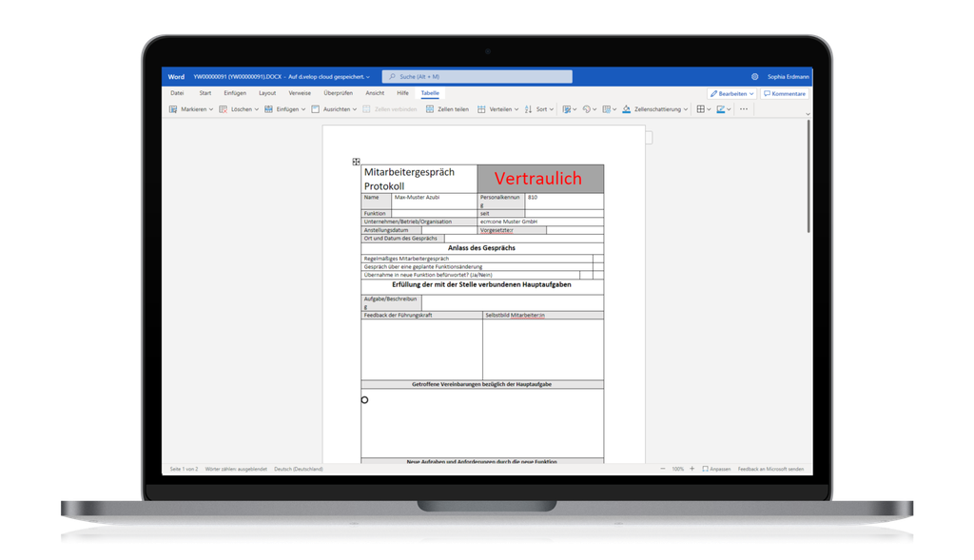Viewport: 974px width, 560px height.
Task: Click the table style options icon
Action: (567, 109)
